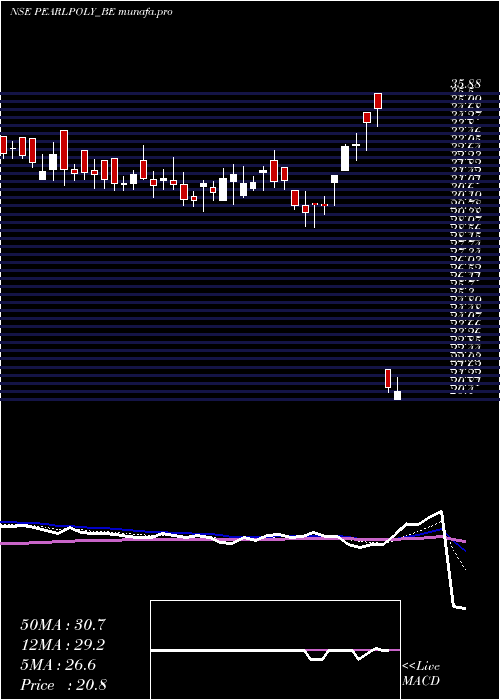Click the 50MA : 30.7 value
The height and width of the screenshot is (700, 500).
(x=62, y=625)
